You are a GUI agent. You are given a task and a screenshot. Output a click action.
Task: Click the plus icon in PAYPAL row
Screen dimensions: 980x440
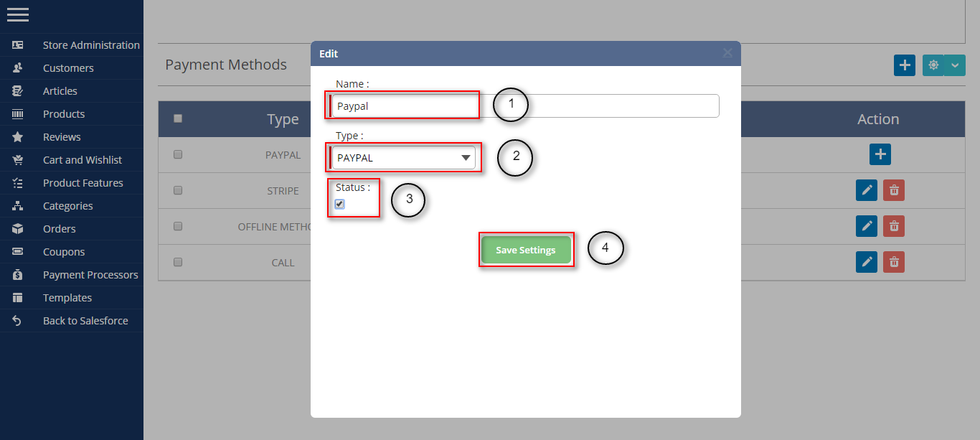tap(880, 154)
